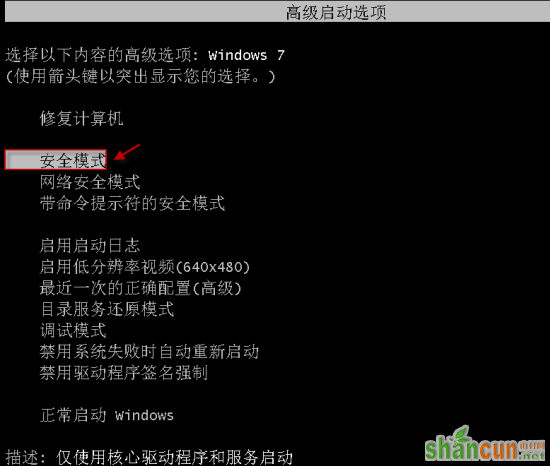Click the shancun leaf logo watermark
Viewport: 550px width, 466px height.
(460, 434)
